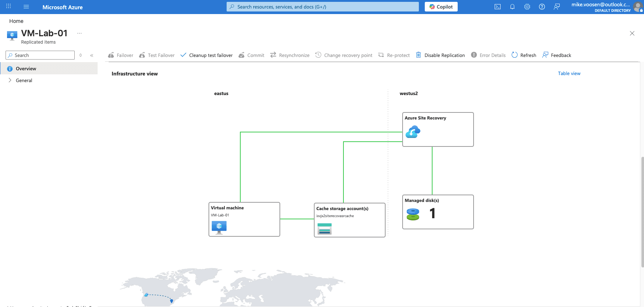Click the Azure Site Recovery cloud icon

(x=413, y=132)
